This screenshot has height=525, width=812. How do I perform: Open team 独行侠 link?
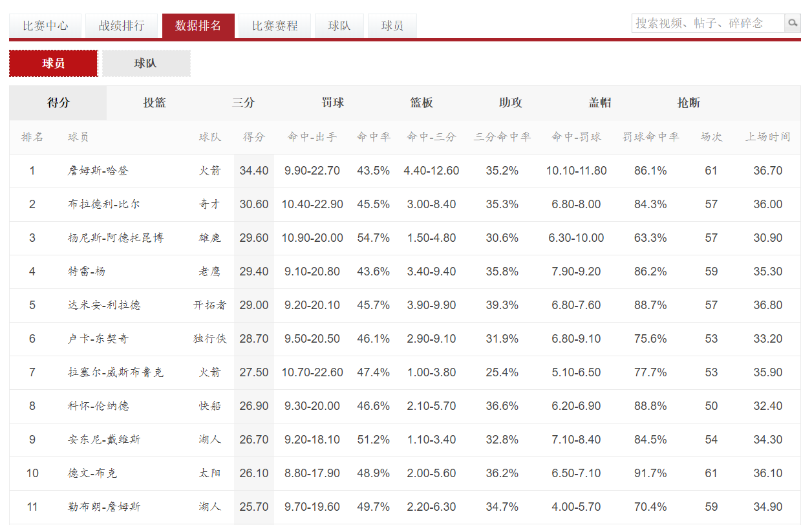[x=210, y=339]
